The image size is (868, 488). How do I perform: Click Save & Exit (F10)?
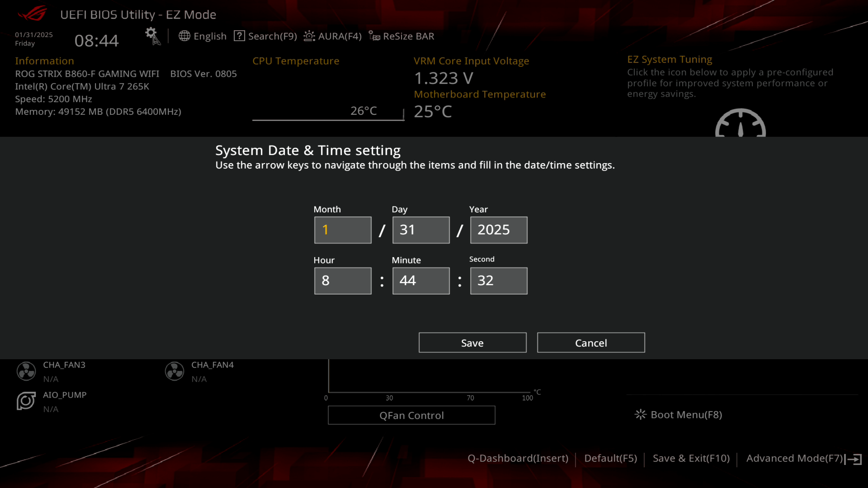pyautogui.click(x=691, y=459)
